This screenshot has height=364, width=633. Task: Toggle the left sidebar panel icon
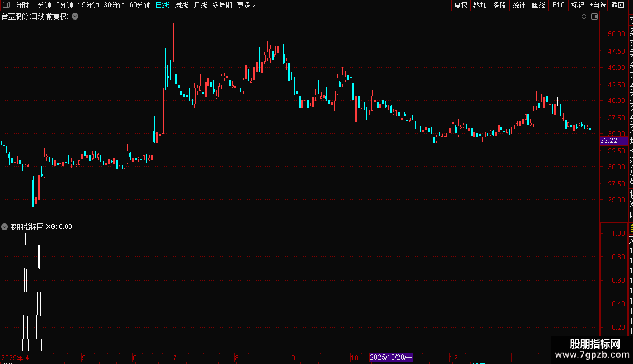click(6, 5)
